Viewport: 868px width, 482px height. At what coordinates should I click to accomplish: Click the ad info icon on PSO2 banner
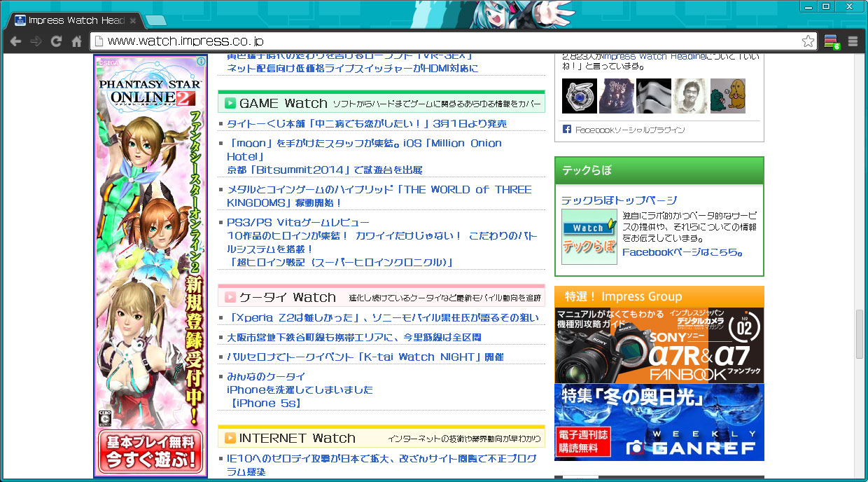pos(201,61)
